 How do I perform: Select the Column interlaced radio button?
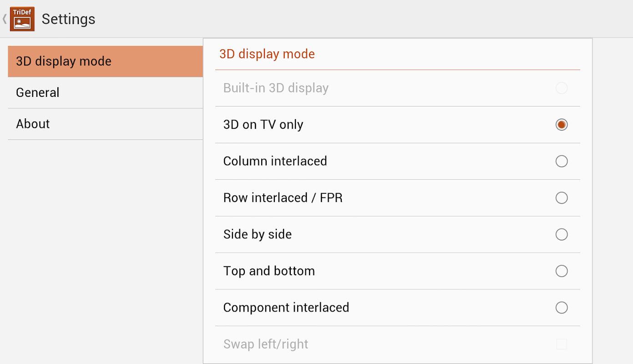(562, 161)
